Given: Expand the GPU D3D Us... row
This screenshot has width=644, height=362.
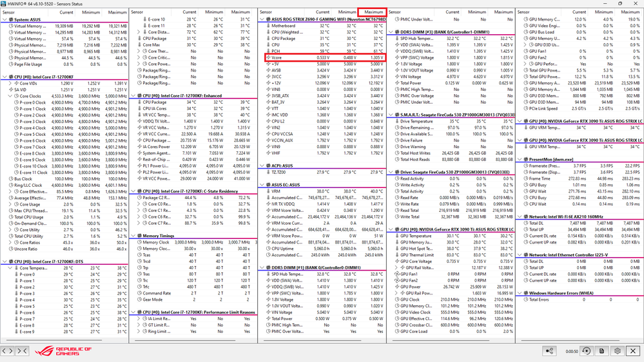Looking at the screenshot, I should (525, 44).
